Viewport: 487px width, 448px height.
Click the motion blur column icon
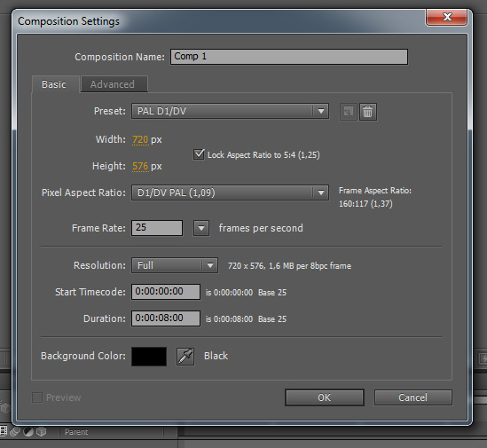(x=14, y=431)
